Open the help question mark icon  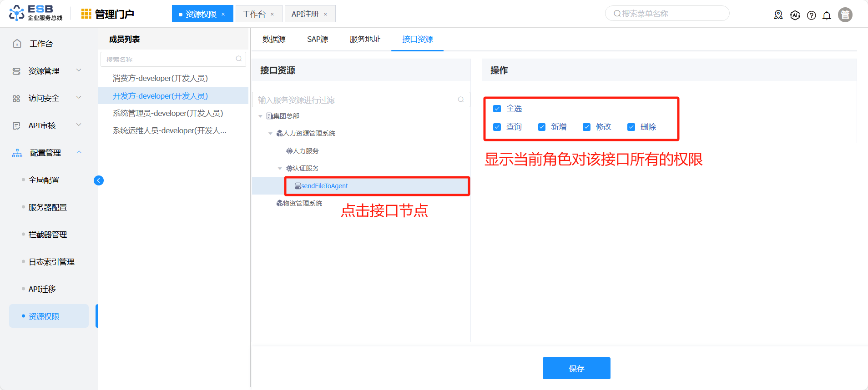coord(811,15)
